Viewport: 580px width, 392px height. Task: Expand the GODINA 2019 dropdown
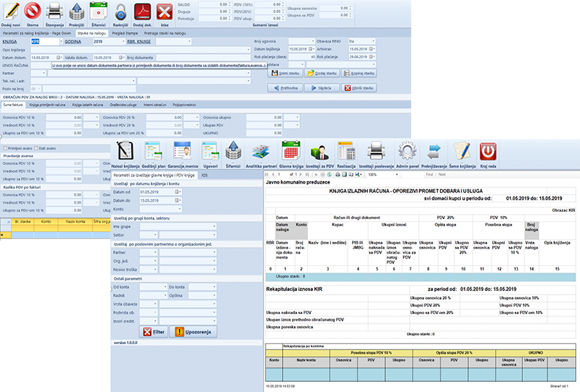pyautogui.click(x=123, y=42)
